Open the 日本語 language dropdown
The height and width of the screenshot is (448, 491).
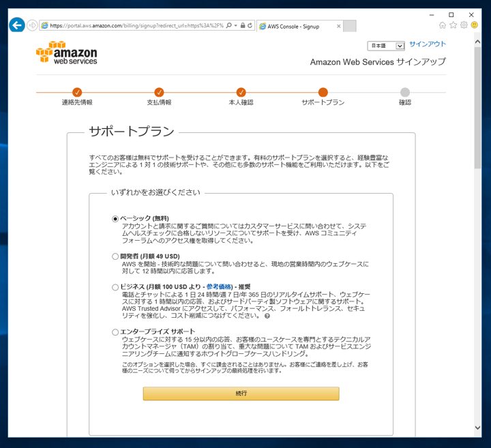click(386, 46)
